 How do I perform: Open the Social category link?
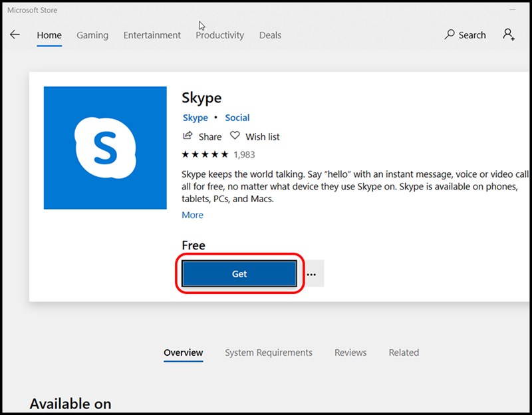coord(237,118)
